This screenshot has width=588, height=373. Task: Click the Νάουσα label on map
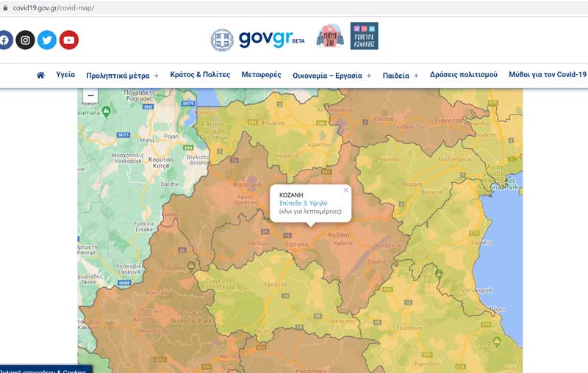[388, 159]
